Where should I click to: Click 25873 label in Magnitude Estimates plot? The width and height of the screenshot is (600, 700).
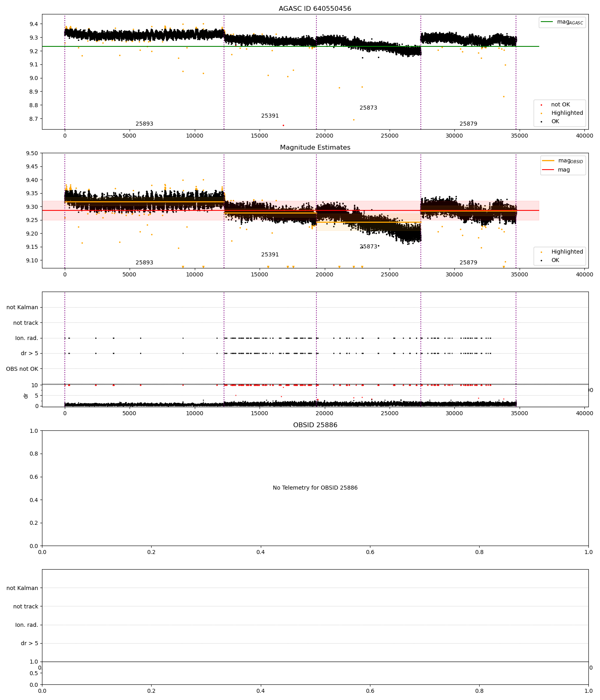[368, 247]
